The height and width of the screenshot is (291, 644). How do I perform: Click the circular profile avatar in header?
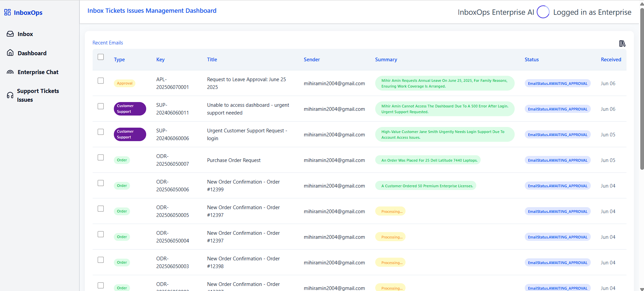543,12
